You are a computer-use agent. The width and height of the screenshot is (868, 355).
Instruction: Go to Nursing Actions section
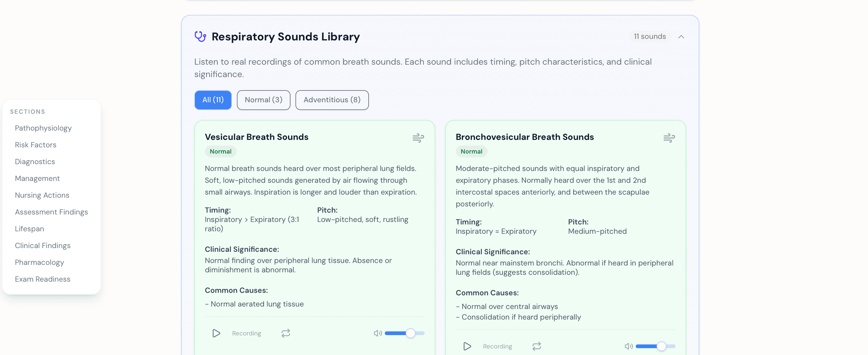tap(42, 195)
